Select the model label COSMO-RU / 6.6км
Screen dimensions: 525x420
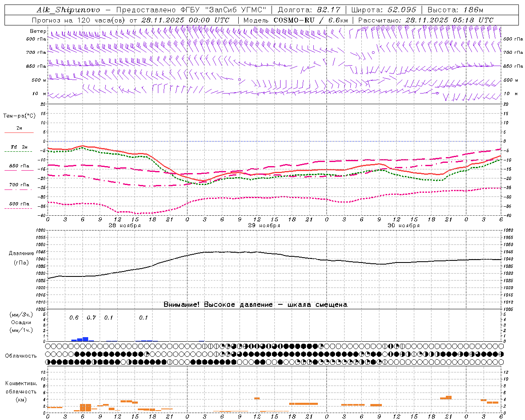pos(310,20)
